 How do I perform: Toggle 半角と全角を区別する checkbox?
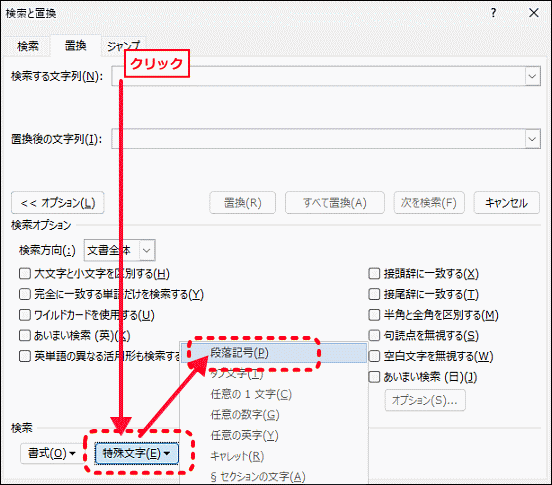[x=374, y=315]
